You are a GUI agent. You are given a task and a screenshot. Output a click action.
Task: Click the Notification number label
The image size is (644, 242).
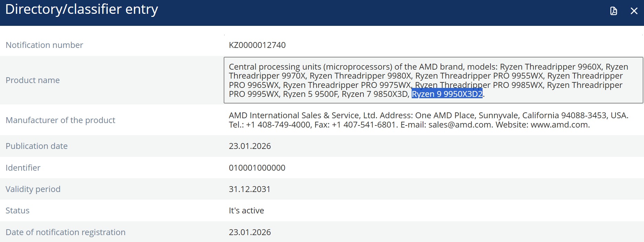(x=44, y=45)
